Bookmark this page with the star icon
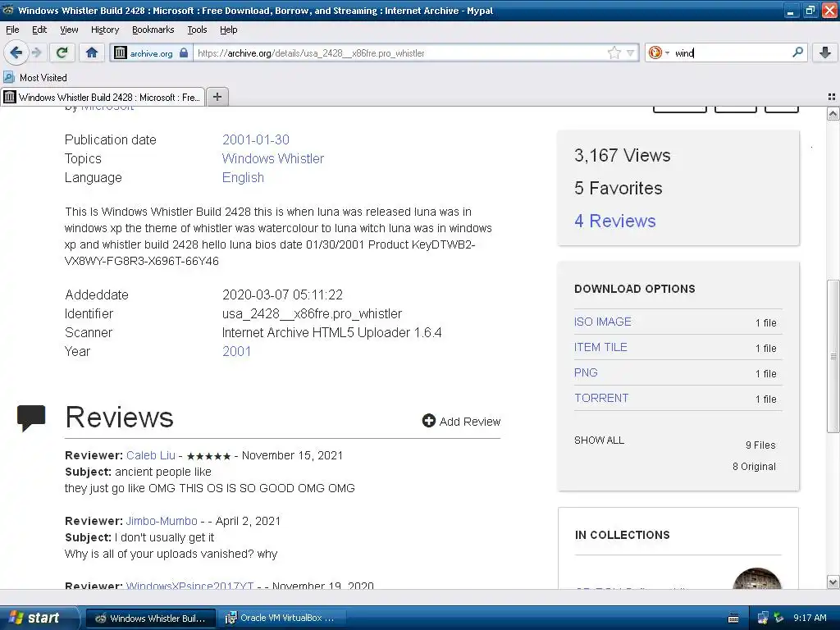The height and width of the screenshot is (630, 840). (614, 52)
